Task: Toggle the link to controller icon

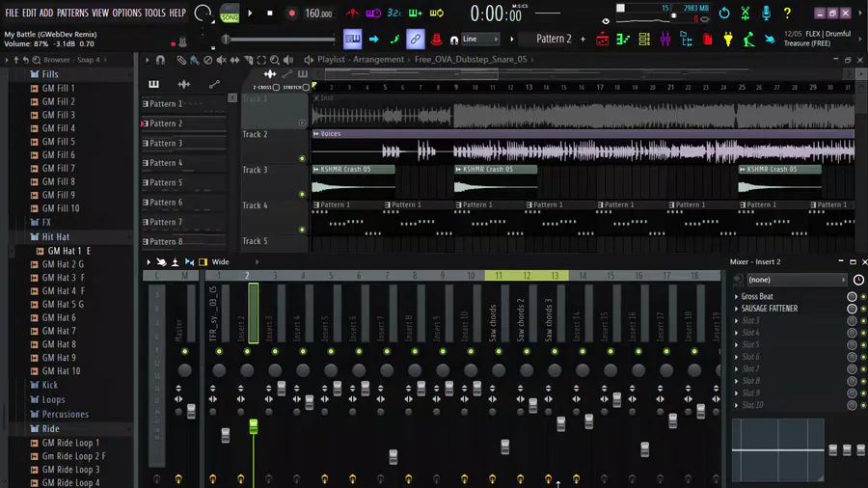Action: 415,39
